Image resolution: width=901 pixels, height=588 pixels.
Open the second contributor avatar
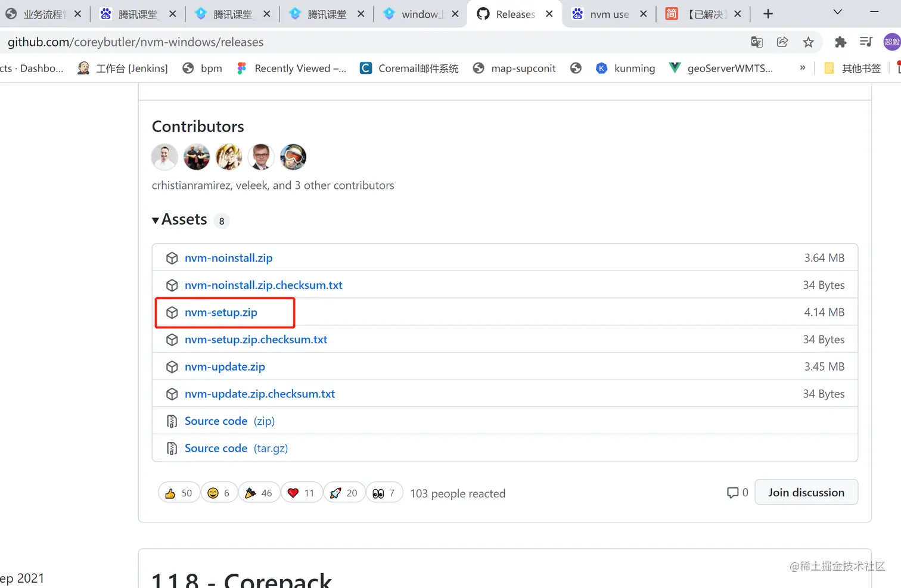click(x=197, y=157)
